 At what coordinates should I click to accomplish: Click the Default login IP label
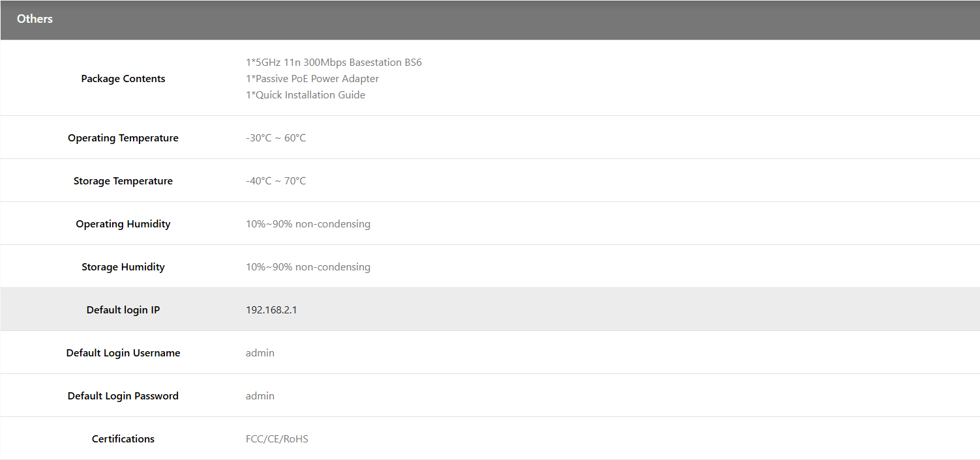(x=123, y=310)
